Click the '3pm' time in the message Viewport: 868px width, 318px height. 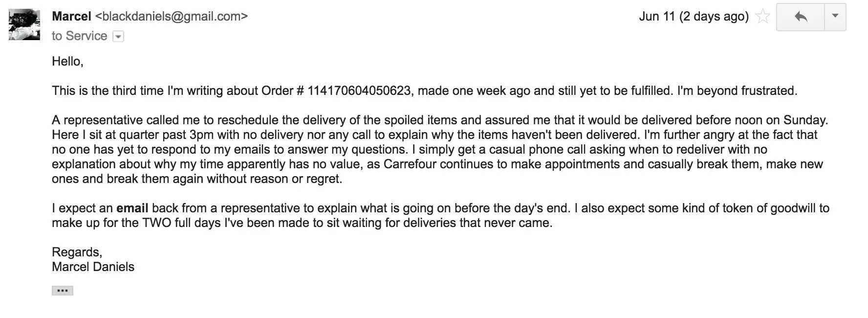(201, 135)
